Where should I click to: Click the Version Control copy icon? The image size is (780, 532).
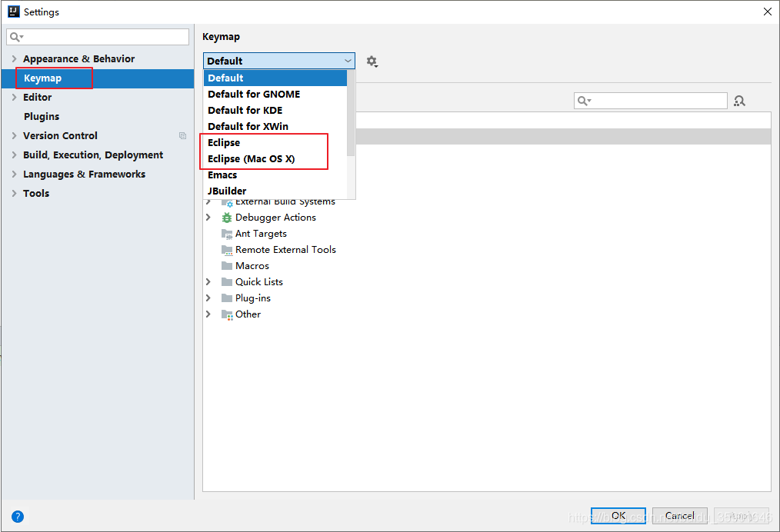(182, 136)
